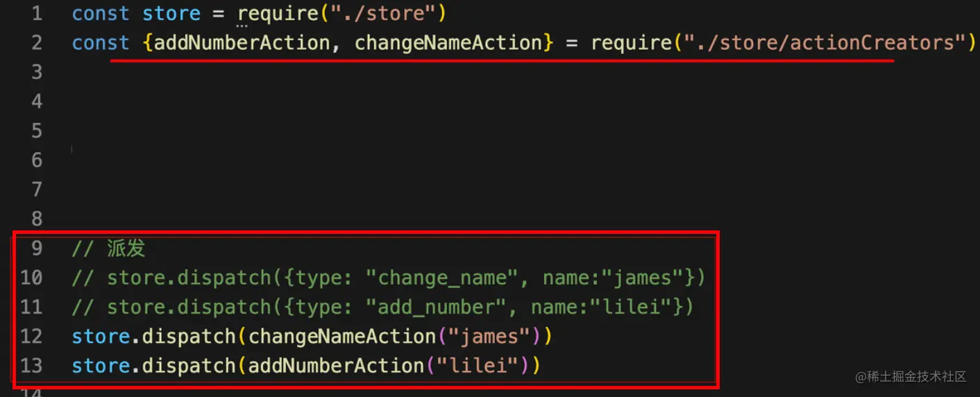
Task: Click the commented "add_number" dispatch line
Action: tap(382, 307)
